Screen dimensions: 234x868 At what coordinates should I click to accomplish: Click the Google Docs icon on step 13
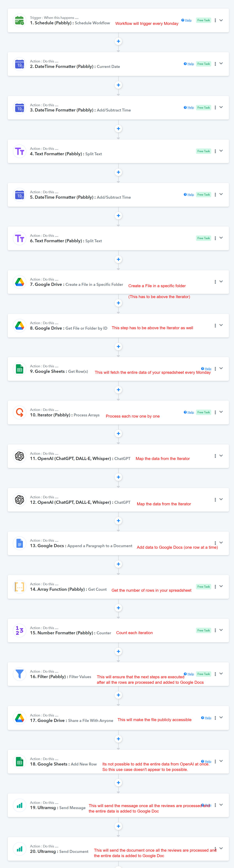(x=19, y=543)
